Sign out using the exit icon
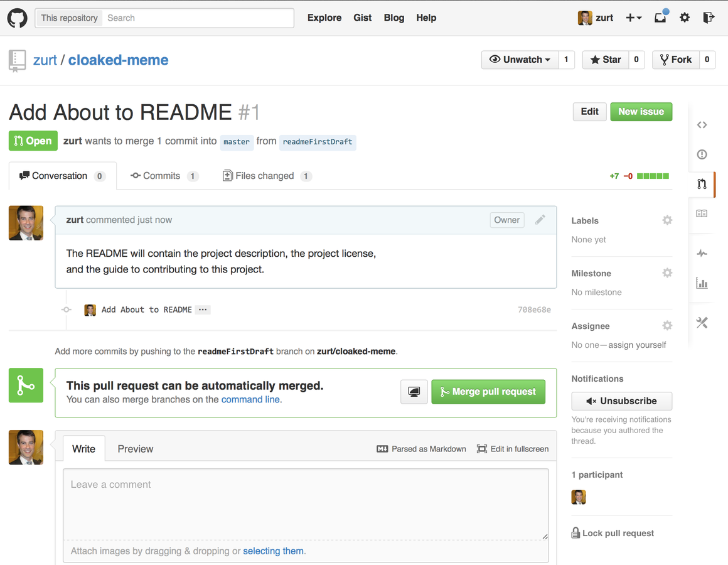728x565 pixels. pos(709,18)
